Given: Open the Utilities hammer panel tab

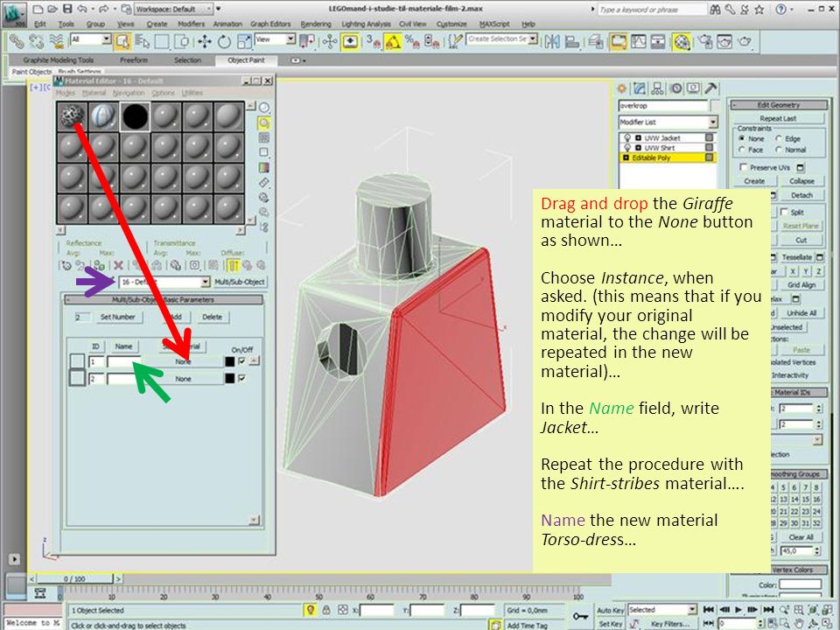Looking at the screenshot, I should tap(710, 88).
